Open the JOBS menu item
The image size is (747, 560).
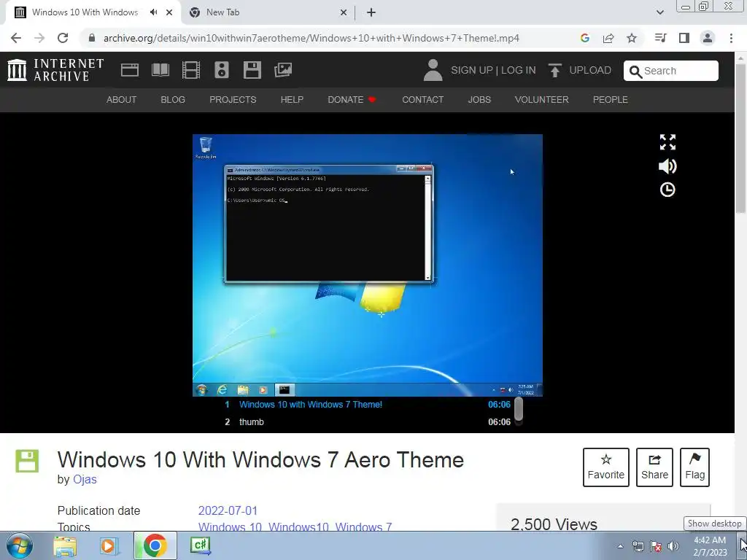tap(479, 99)
